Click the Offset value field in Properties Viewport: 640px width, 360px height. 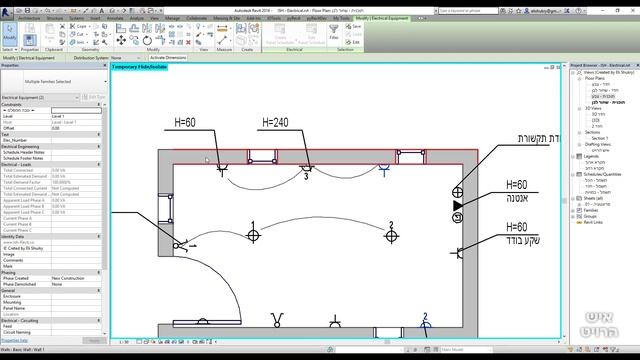pos(76,128)
